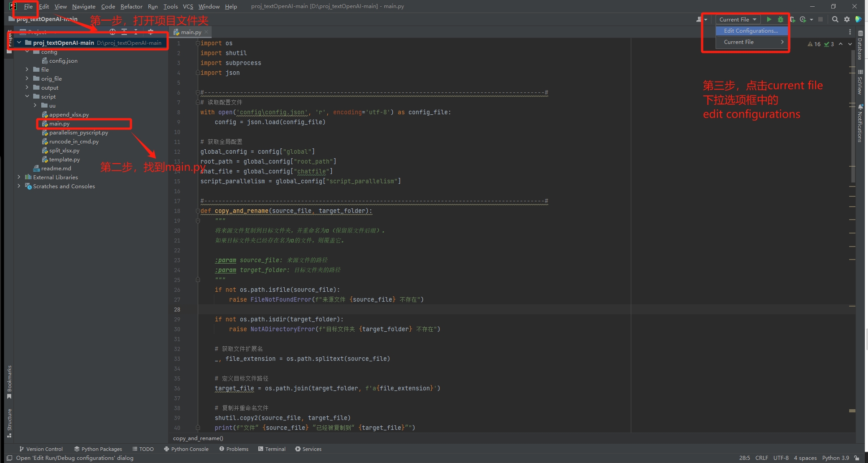Debug the current file with bug icon
868x463 pixels.
pos(781,19)
